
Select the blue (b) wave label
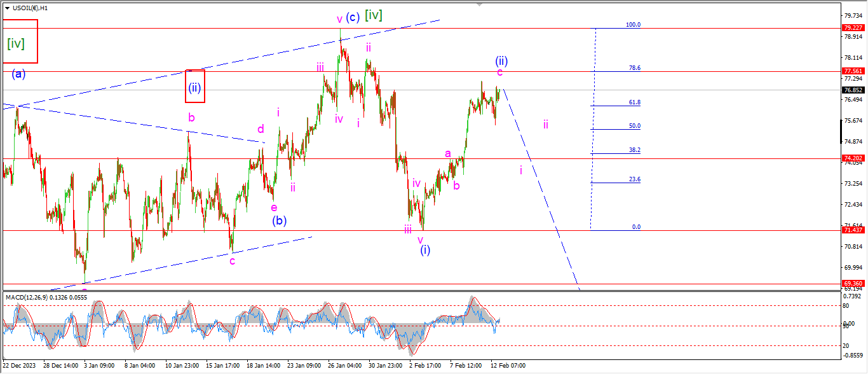280,221
